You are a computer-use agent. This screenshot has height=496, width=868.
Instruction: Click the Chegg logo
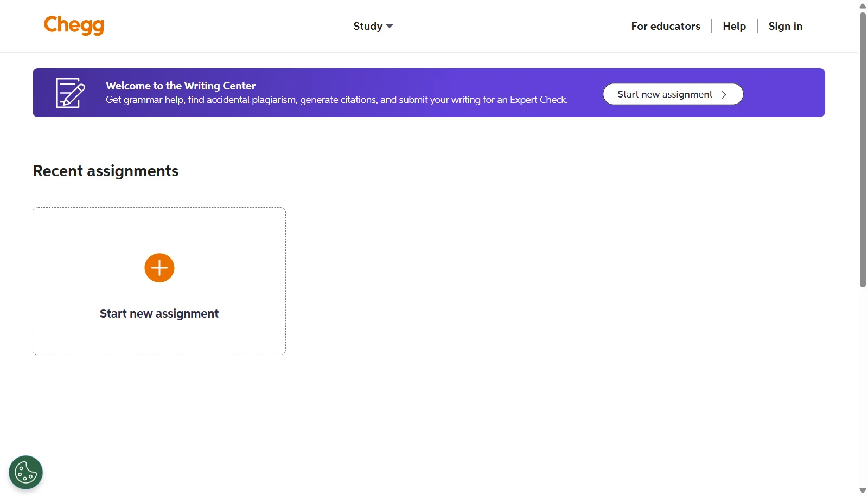74,25
